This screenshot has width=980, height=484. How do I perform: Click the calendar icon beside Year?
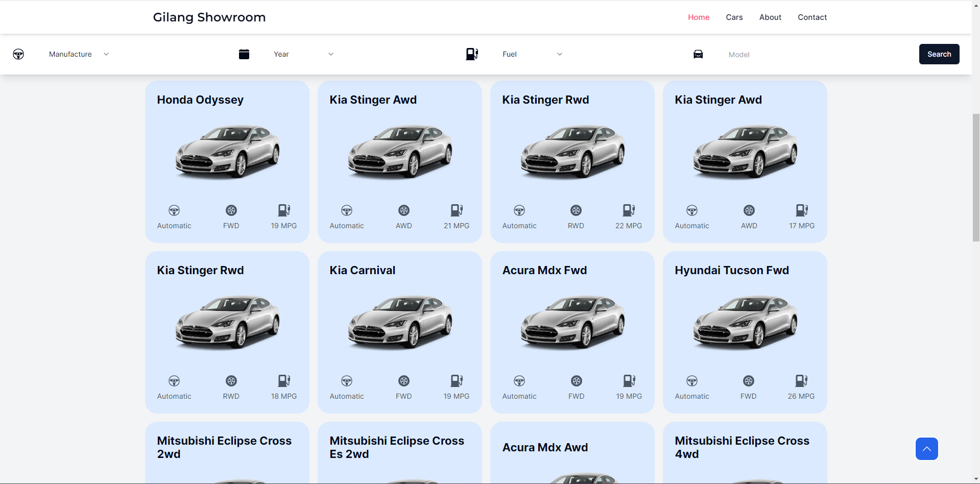tap(244, 54)
